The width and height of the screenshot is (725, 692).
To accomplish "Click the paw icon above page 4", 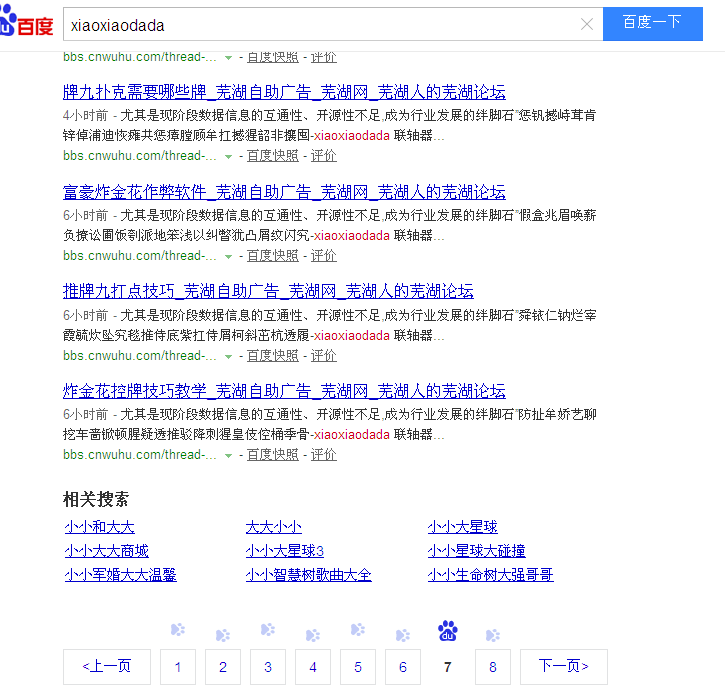I will 313,635.
